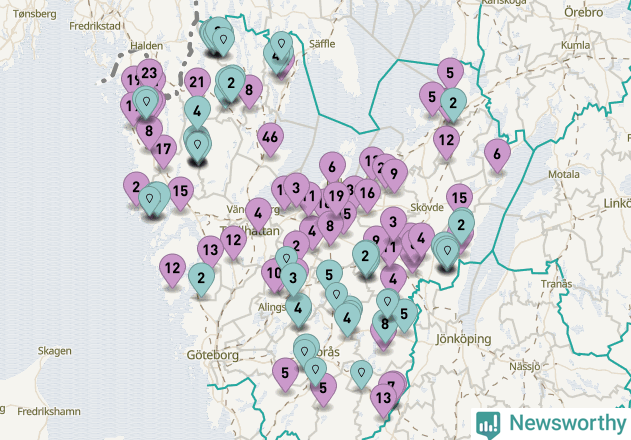This screenshot has height=440, width=631.
Task: Click the Motala town label
Action: [564, 174]
